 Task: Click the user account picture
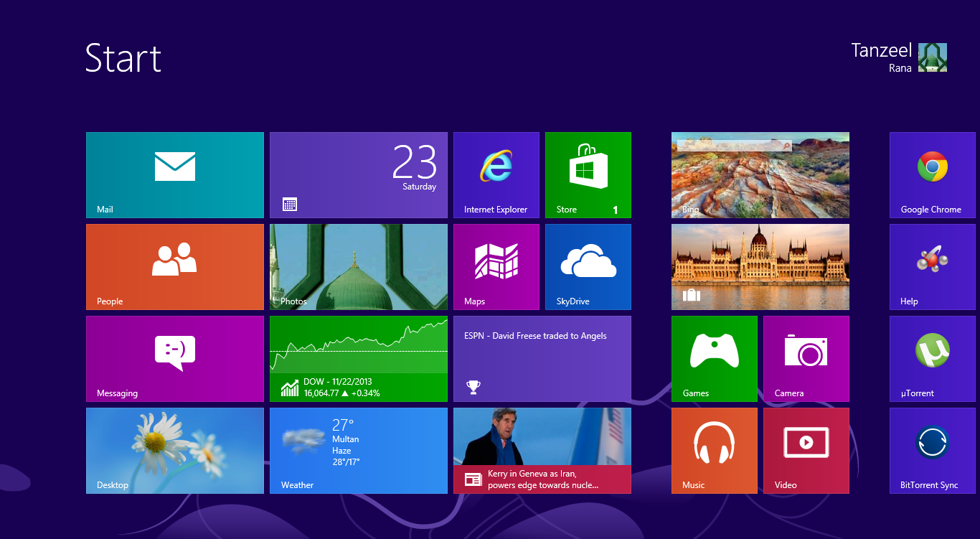click(x=933, y=57)
